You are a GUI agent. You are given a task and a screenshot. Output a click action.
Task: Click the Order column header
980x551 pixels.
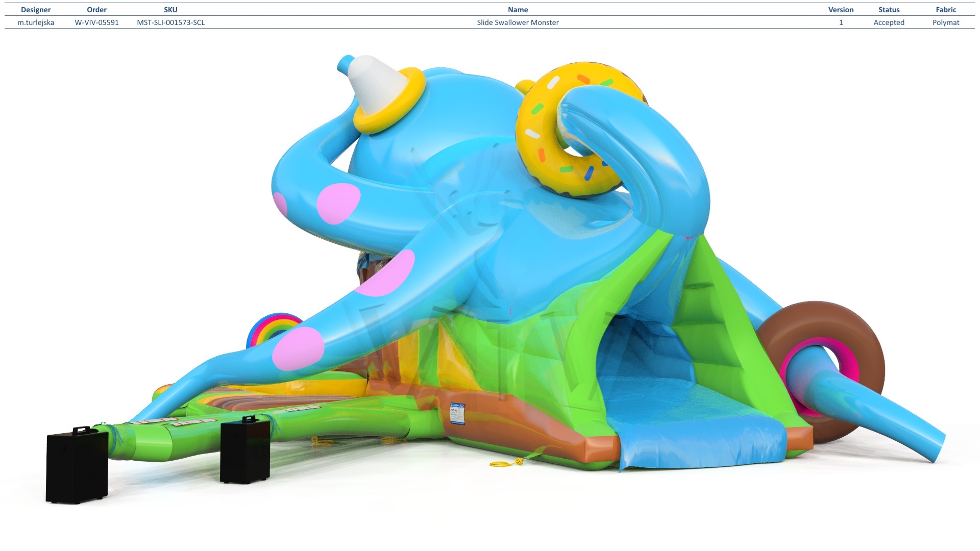pyautogui.click(x=96, y=10)
